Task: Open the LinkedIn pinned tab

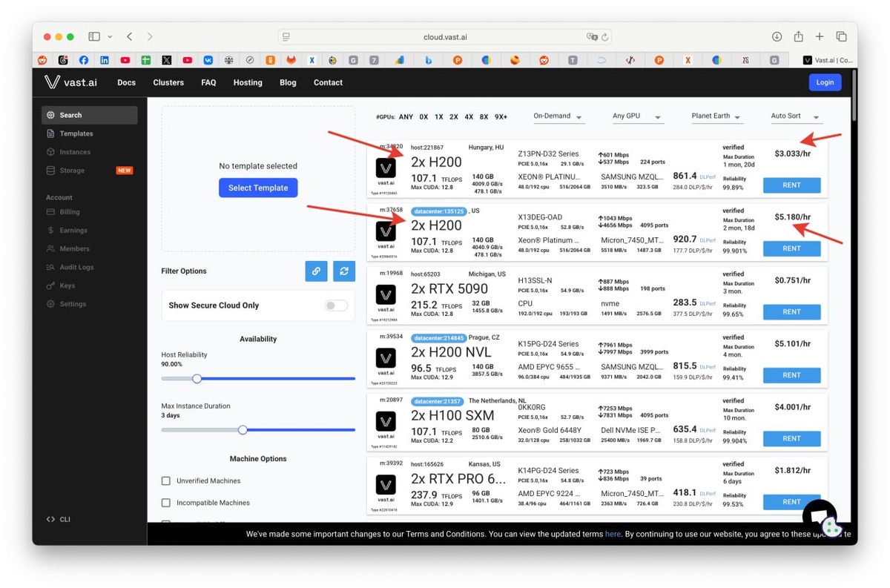Action: click(105, 60)
